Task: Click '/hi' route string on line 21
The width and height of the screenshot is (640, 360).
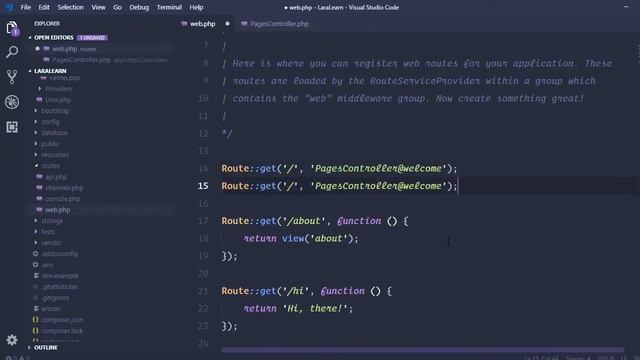Action: [x=296, y=291]
